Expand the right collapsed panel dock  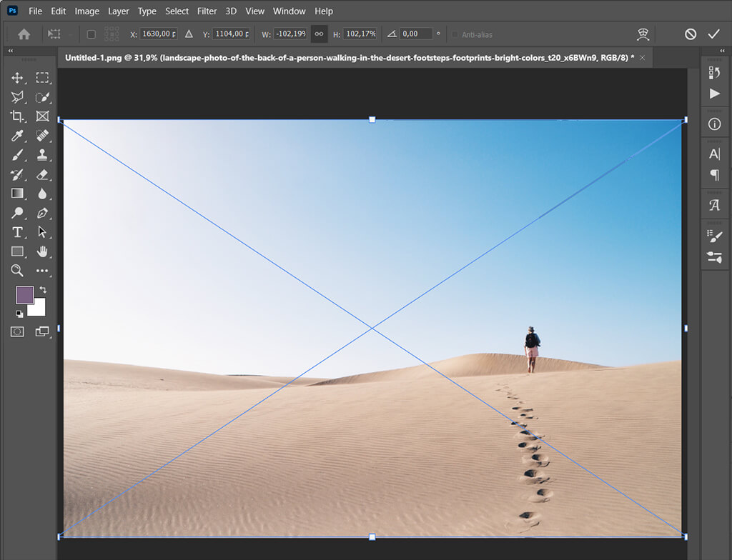tap(721, 51)
